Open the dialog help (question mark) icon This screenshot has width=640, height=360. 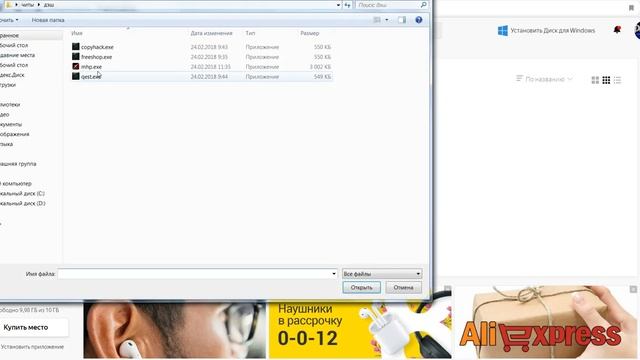click(x=419, y=20)
